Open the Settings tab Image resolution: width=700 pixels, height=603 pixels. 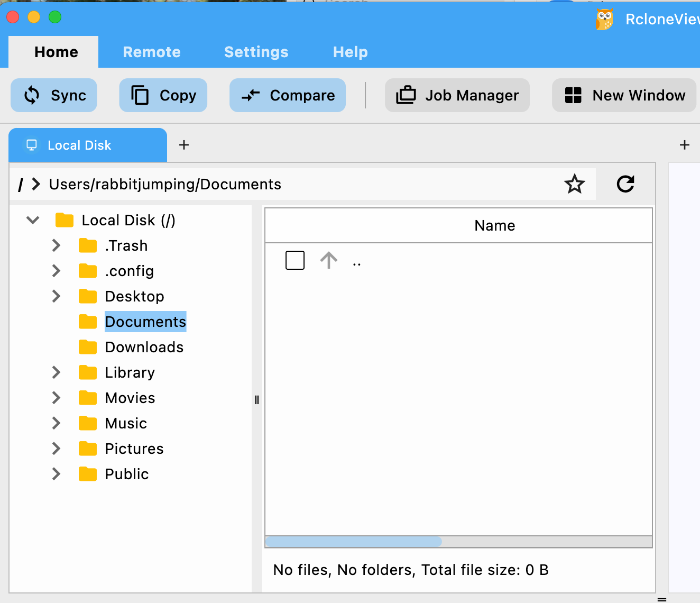click(256, 52)
